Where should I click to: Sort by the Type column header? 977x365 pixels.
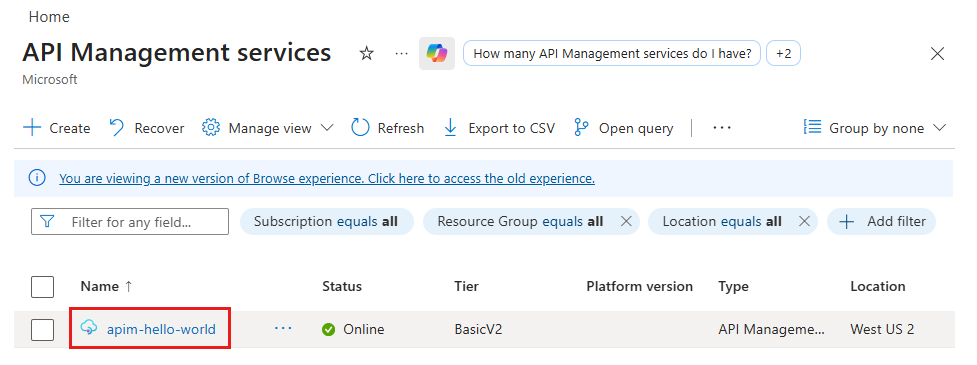[x=733, y=287]
